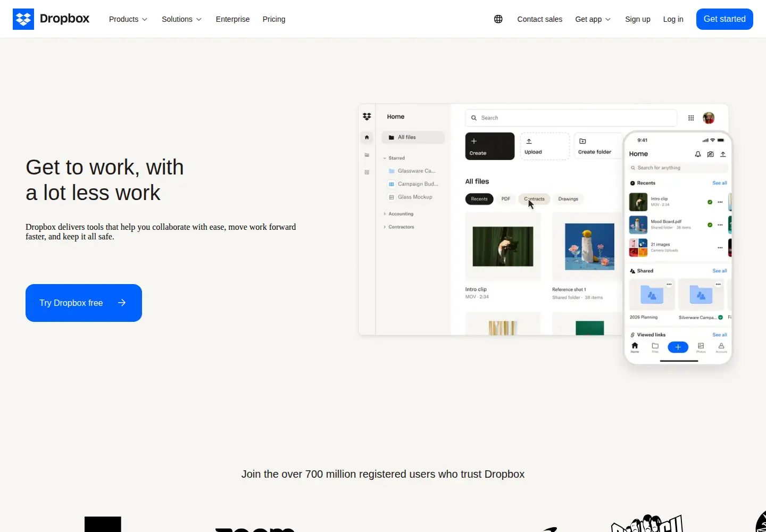
Task: Select the Drawings filter pill
Action: (x=568, y=199)
